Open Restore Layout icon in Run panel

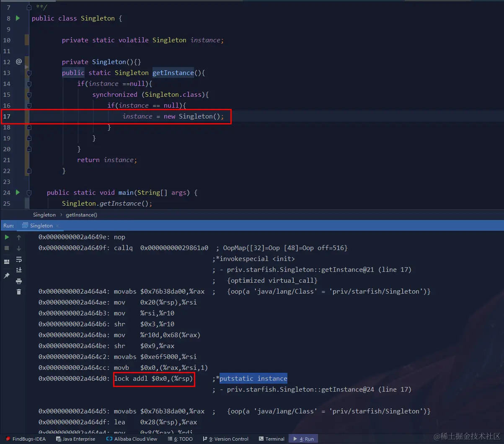click(7, 262)
